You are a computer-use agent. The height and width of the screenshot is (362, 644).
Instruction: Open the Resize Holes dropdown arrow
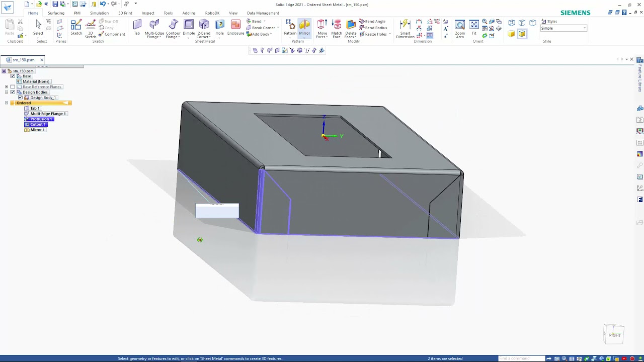[389, 34]
